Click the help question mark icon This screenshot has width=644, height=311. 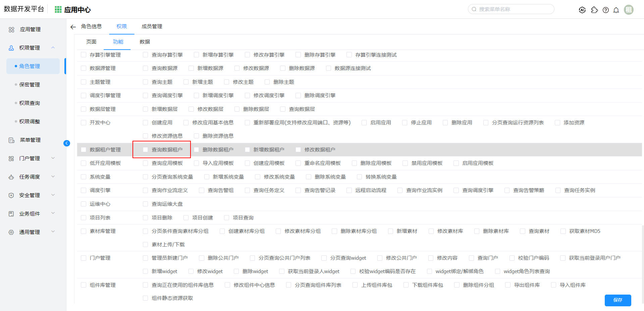coord(605,10)
